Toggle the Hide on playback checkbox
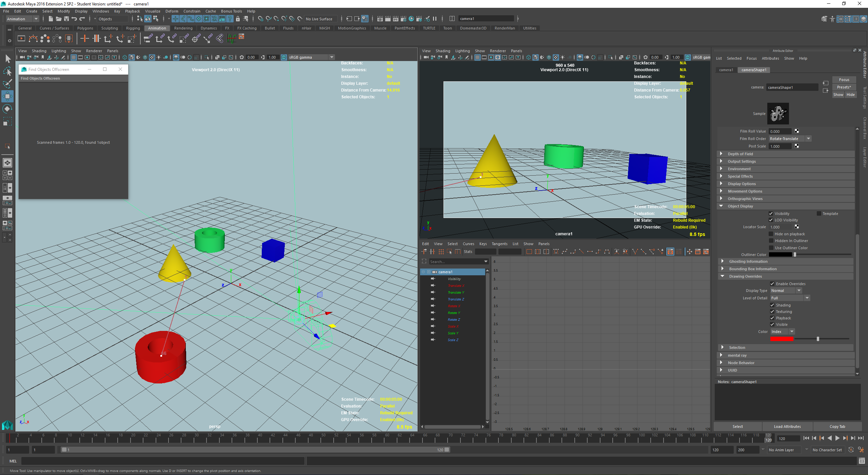This screenshot has width=868, height=475. tap(771, 234)
